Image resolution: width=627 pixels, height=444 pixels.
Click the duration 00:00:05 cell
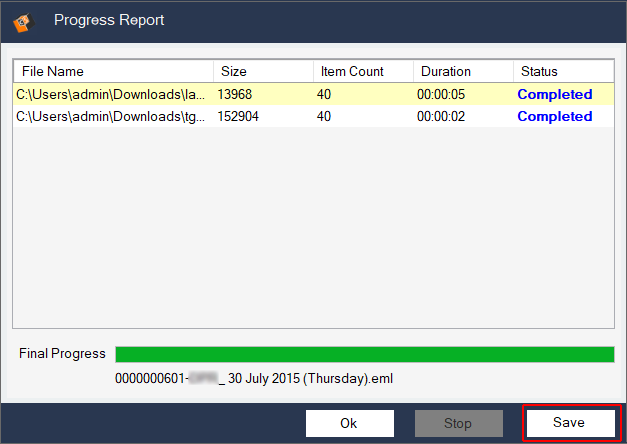[x=444, y=95]
